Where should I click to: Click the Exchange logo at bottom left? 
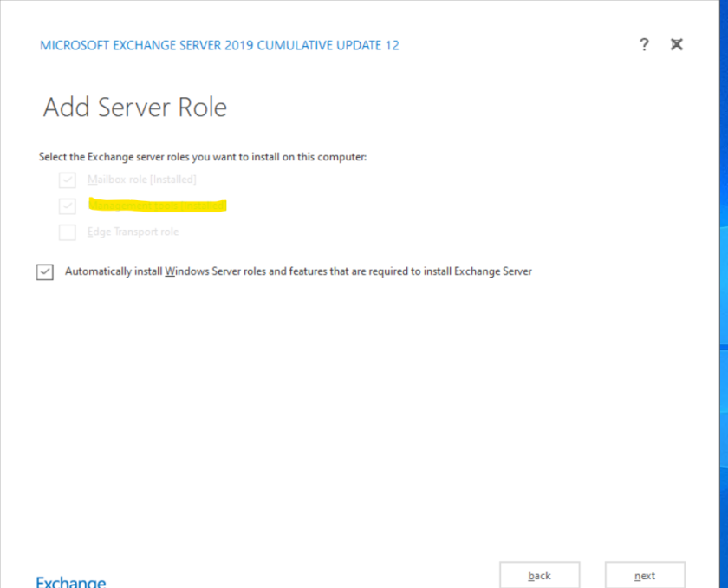70,581
